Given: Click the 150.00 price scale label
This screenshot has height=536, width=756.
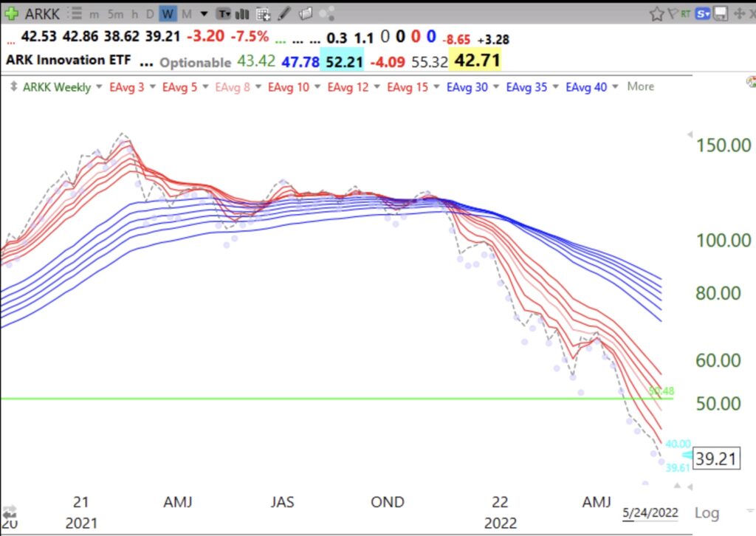Looking at the screenshot, I should click(x=724, y=145).
